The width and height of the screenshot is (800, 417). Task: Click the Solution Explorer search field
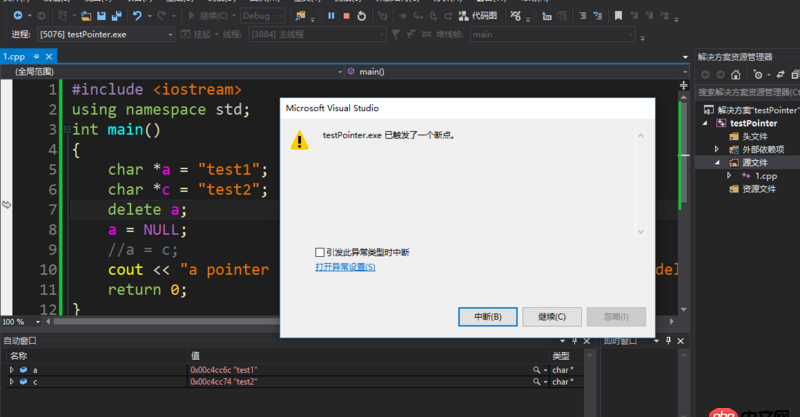[748, 92]
